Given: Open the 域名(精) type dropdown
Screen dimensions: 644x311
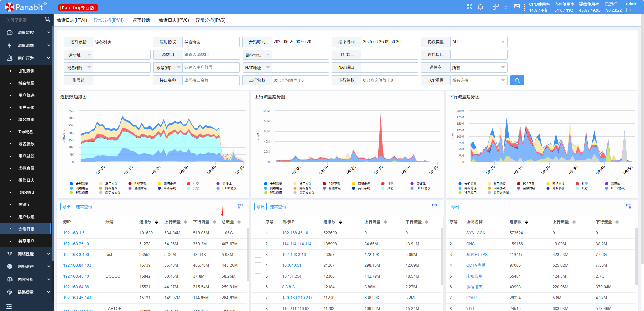Looking at the screenshot, I should point(79,67).
